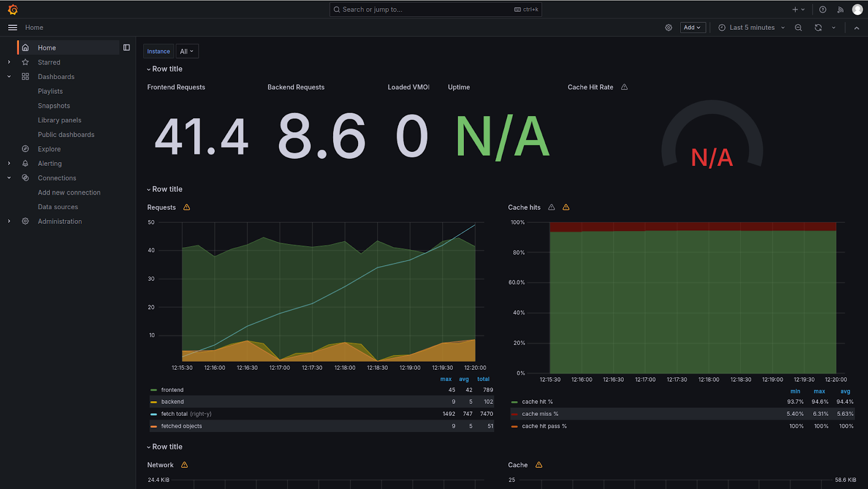Open the Add new connection link

click(x=69, y=192)
